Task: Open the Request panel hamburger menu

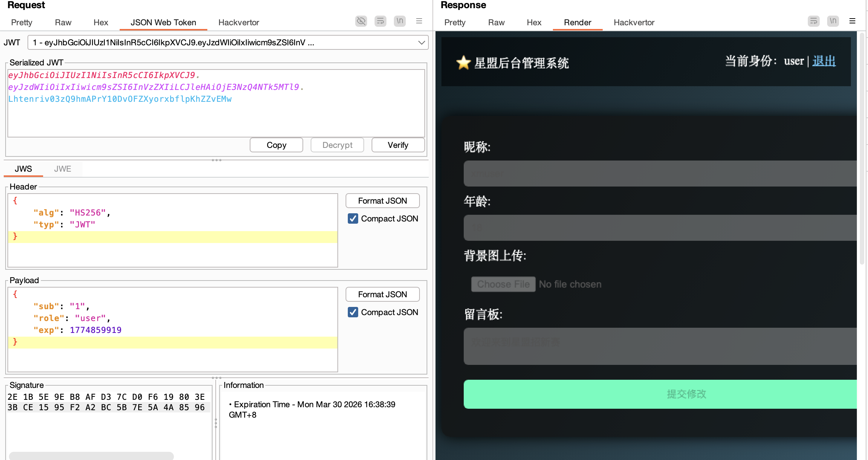Action: point(419,21)
